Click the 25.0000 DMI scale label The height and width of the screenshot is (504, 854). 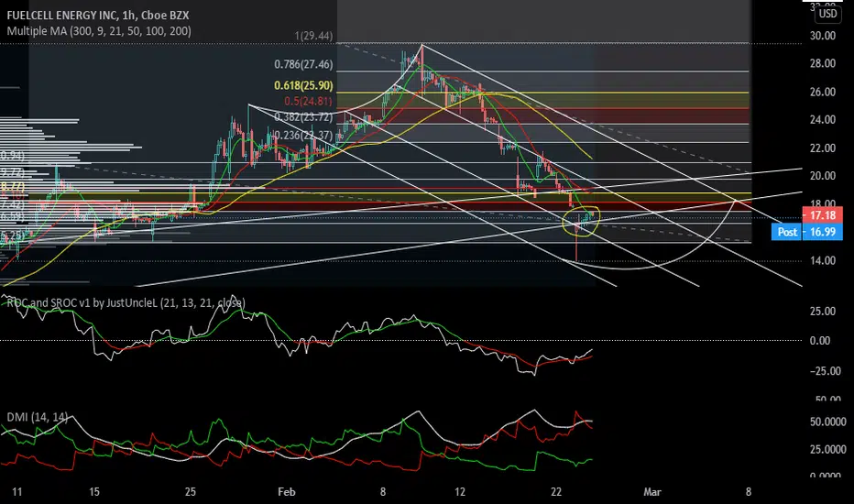[x=827, y=450]
